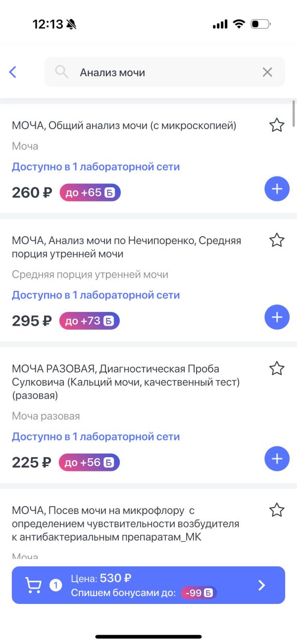The image size is (297, 644).
Task: Open lab network link for Nechiporenko test
Action: tap(96, 296)
